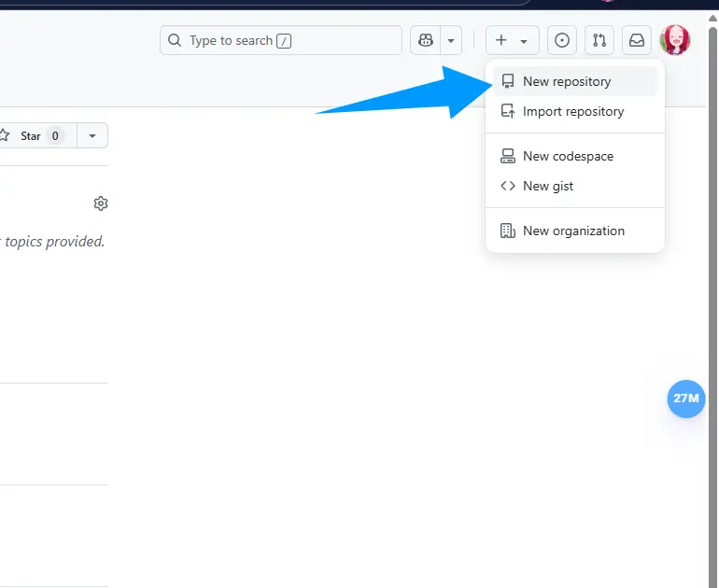Open the notifications inbox icon

point(636,40)
